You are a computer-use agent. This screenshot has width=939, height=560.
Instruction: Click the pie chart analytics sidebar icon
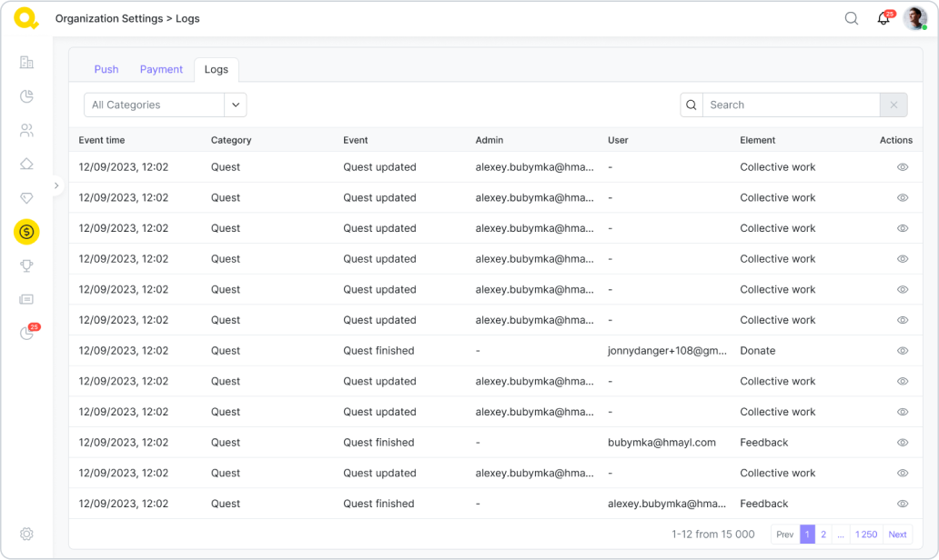pyautogui.click(x=26, y=96)
